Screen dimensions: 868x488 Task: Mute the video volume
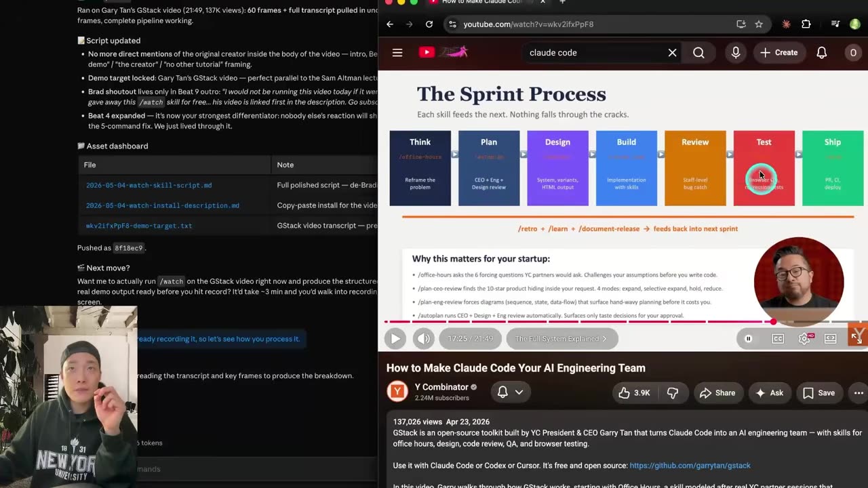(424, 338)
